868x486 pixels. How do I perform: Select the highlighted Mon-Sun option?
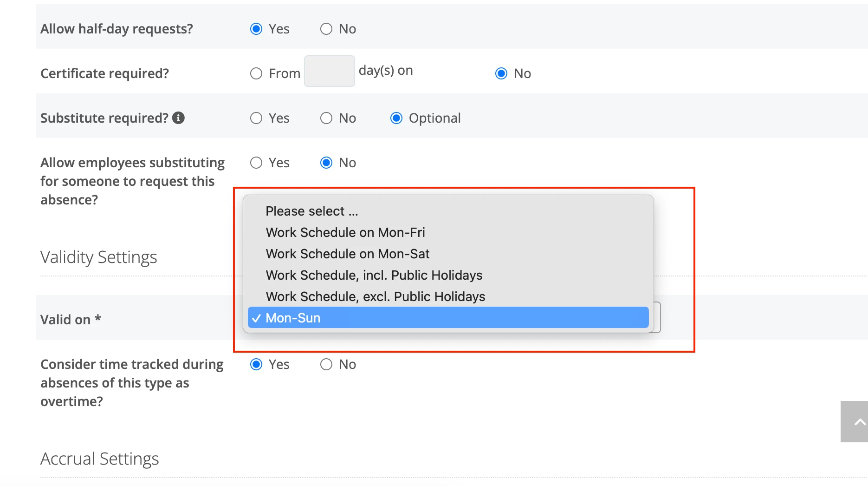pos(448,318)
